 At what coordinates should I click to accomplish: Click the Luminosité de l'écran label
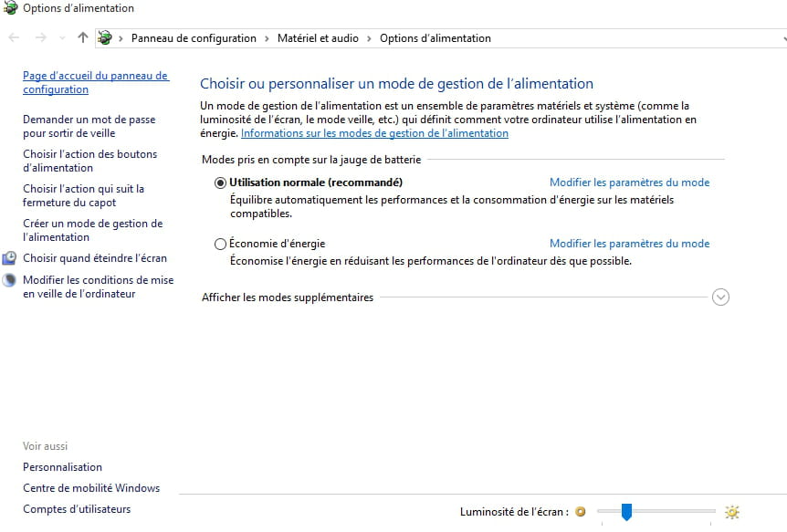point(514,512)
